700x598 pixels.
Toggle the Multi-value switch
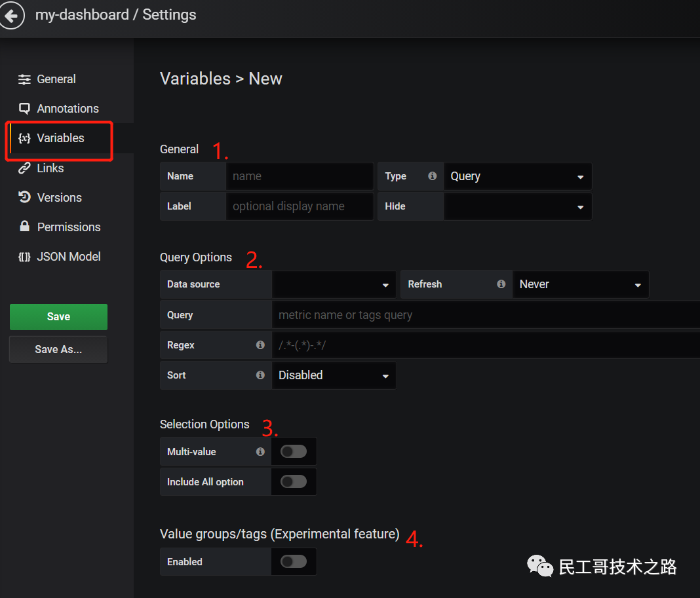(x=294, y=451)
